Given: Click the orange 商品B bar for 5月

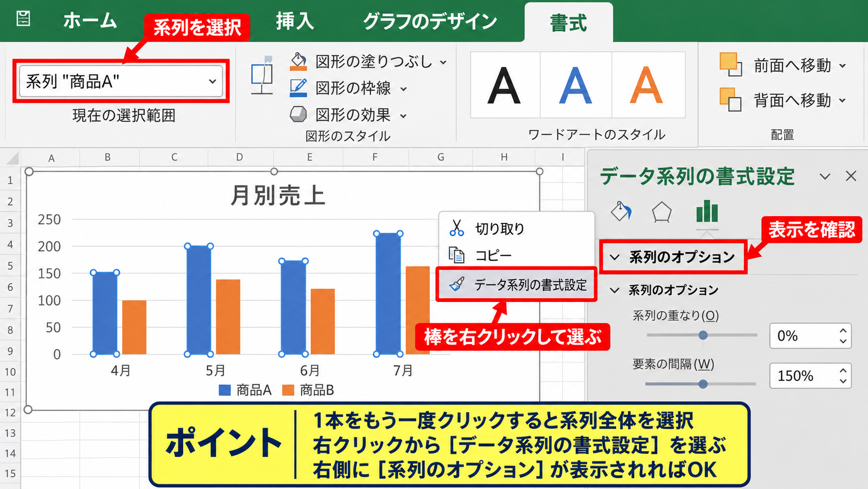Looking at the screenshot, I should (228, 317).
